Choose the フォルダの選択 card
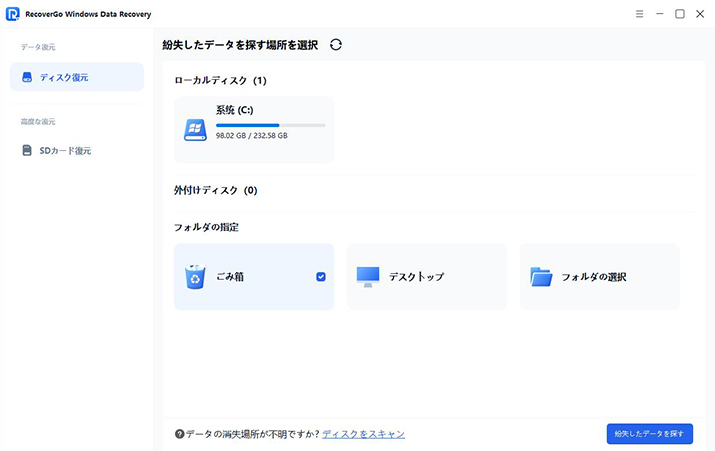This screenshot has height=451, width=715. pyautogui.click(x=600, y=277)
